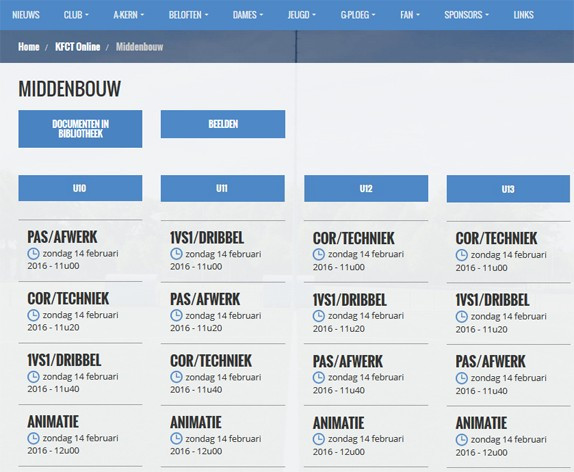Viewport: 574px width, 472px height.
Task: Click clock icon under U10 1VS1/DRIBBEL
Action: [x=33, y=376]
